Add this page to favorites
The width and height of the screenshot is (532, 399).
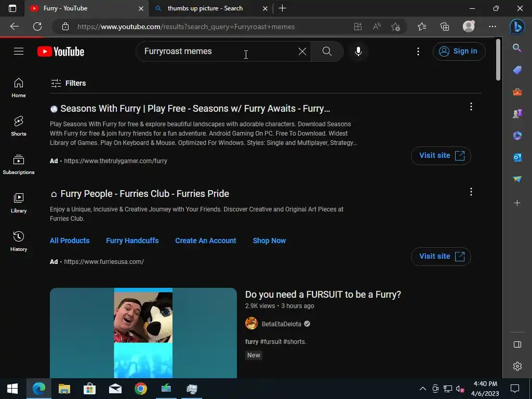point(395,26)
